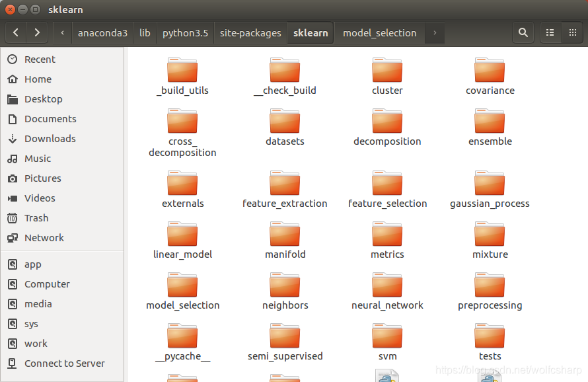The image size is (588, 382).
Task: Select the neighbors folder
Action: coord(285,291)
